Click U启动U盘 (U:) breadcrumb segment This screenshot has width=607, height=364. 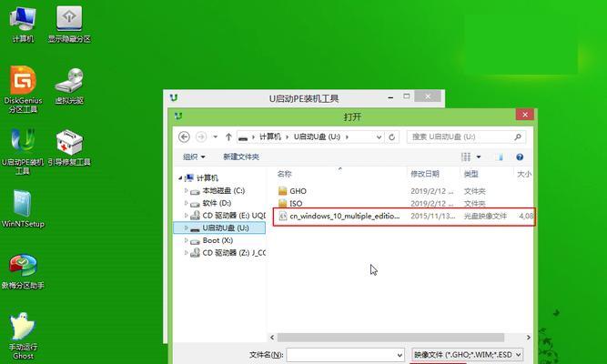pos(317,136)
